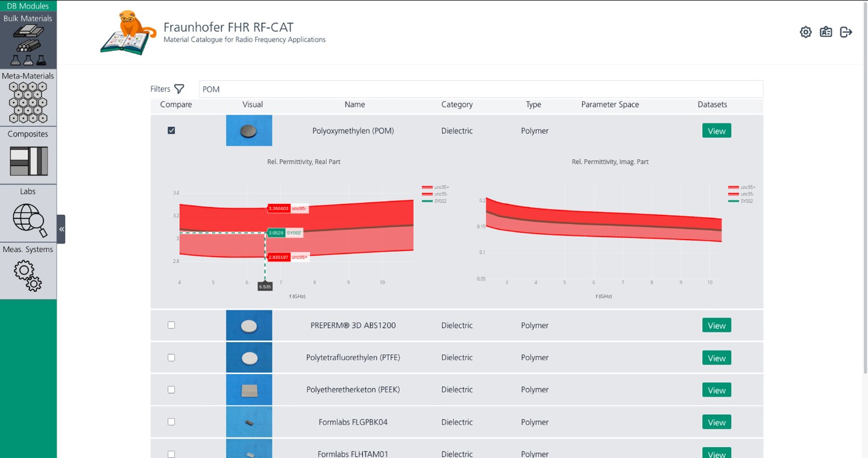This screenshot has height=458, width=868.
Task: Click the Name column header
Action: 354,104
